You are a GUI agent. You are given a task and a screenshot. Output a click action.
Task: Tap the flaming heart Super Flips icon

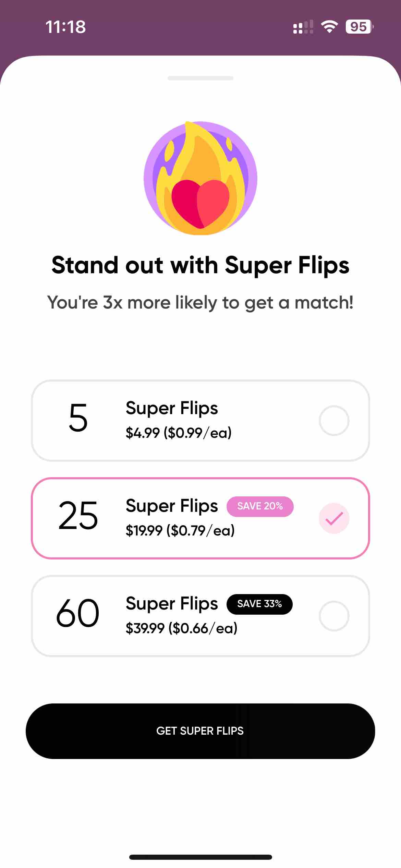tap(200, 178)
